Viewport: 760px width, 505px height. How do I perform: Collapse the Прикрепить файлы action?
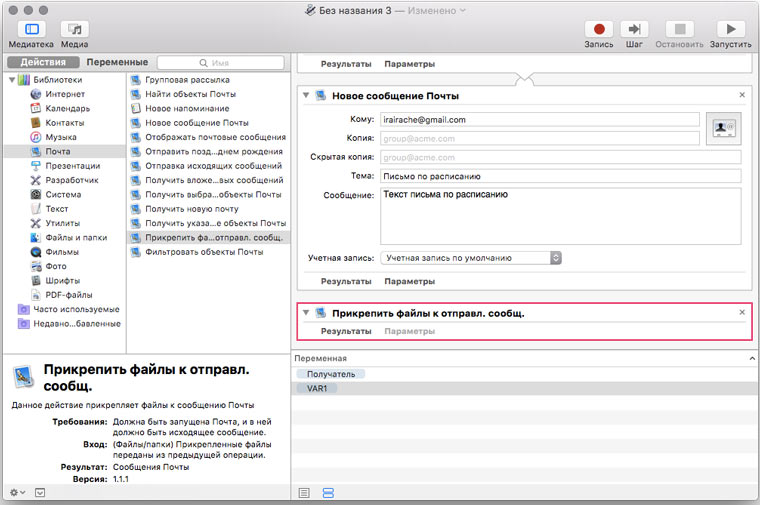tap(306, 313)
